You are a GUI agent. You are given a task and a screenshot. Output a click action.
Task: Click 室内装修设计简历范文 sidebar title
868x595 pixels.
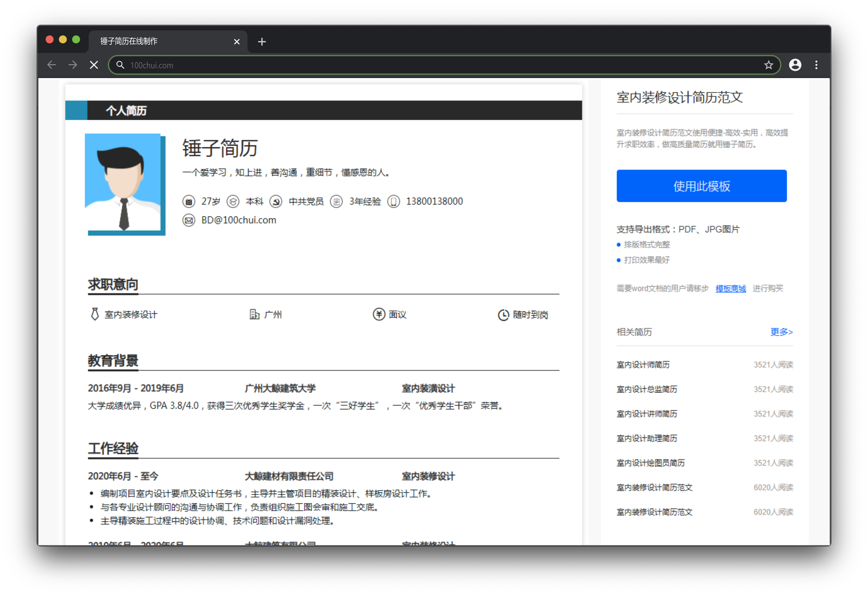(x=679, y=97)
